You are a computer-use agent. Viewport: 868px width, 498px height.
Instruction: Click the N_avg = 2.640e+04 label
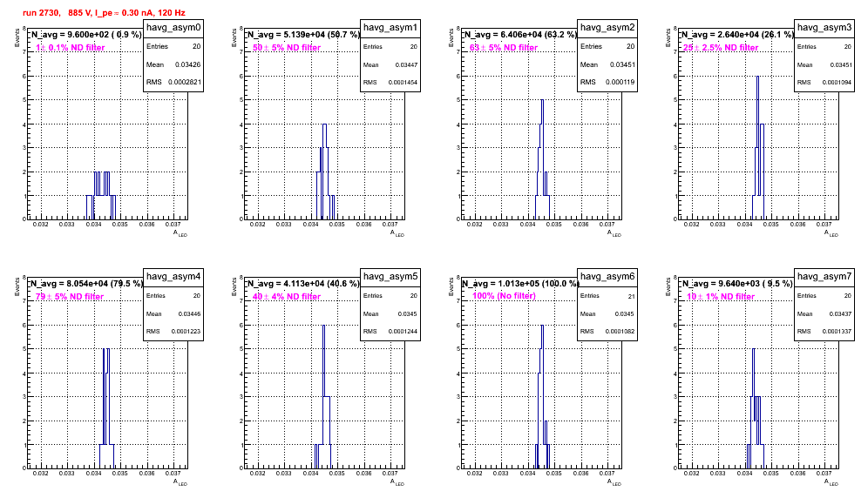(737, 35)
